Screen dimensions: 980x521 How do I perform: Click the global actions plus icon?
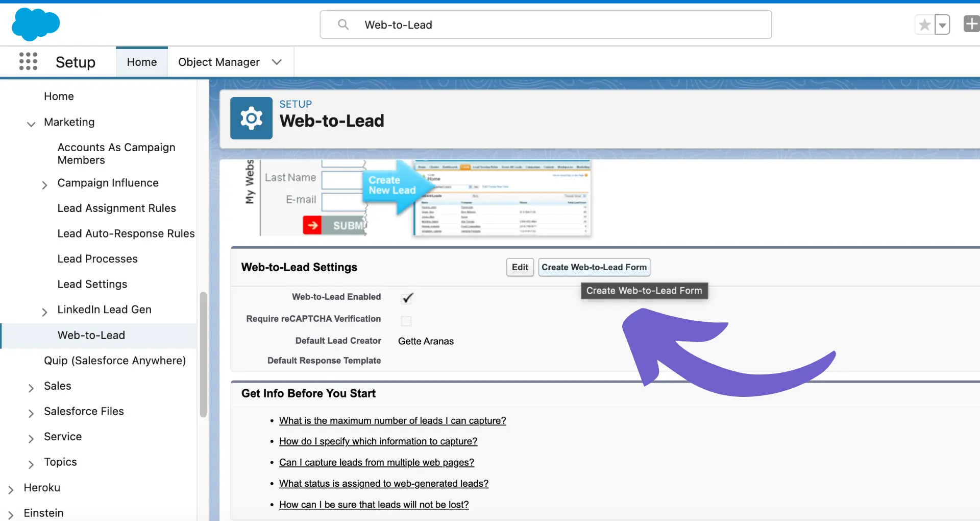tap(971, 24)
